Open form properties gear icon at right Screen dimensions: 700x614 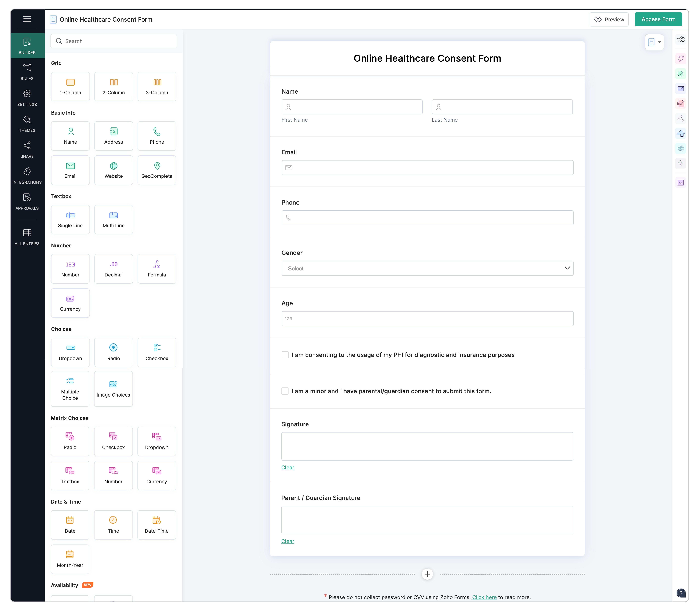(x=681, y=39)
